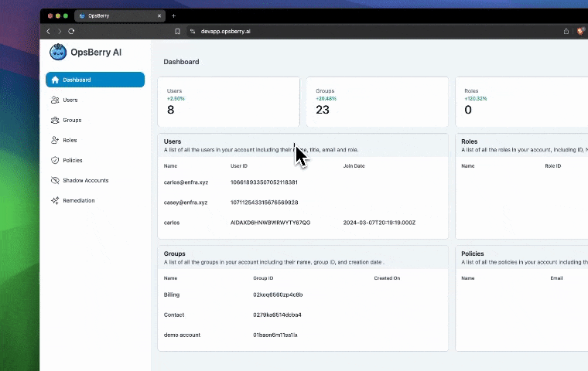Click the Users people icon in sidebar

(x=55, y=100)
